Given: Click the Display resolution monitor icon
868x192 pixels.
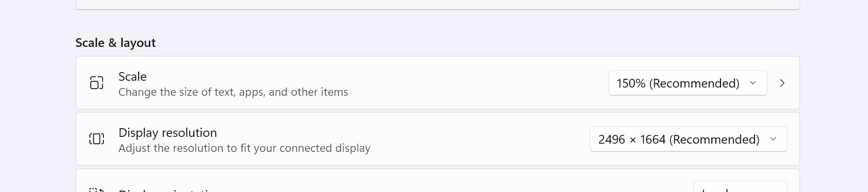Looking at the screenshot, I should pyautogui.click(x=97, y=139).
